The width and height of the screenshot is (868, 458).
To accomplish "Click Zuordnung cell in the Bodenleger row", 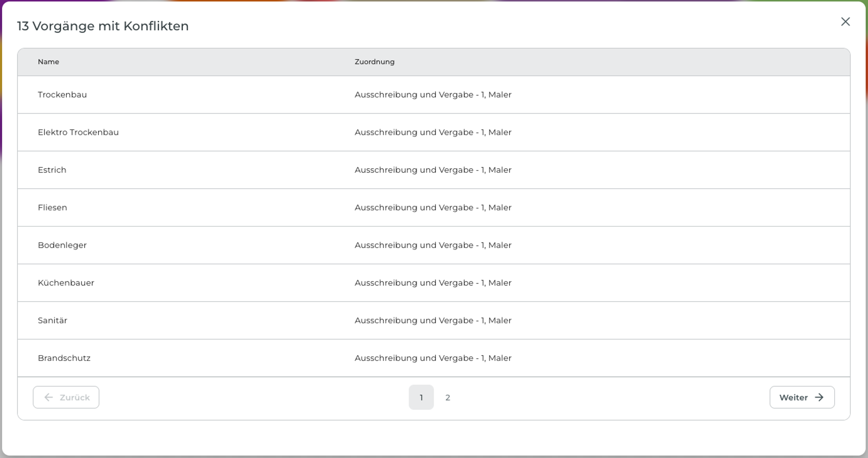I will tap(433, 245).
